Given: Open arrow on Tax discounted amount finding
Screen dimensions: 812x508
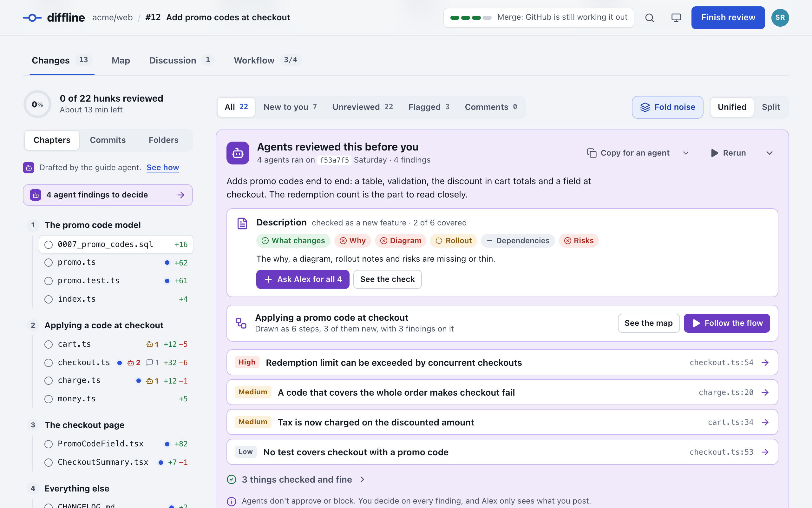Looking at the screenshot, I should [x=765, y=422].
